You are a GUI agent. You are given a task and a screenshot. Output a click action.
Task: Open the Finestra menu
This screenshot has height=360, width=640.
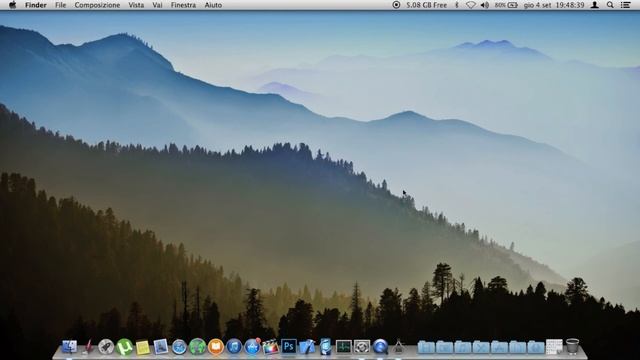[x=183, y=5]
